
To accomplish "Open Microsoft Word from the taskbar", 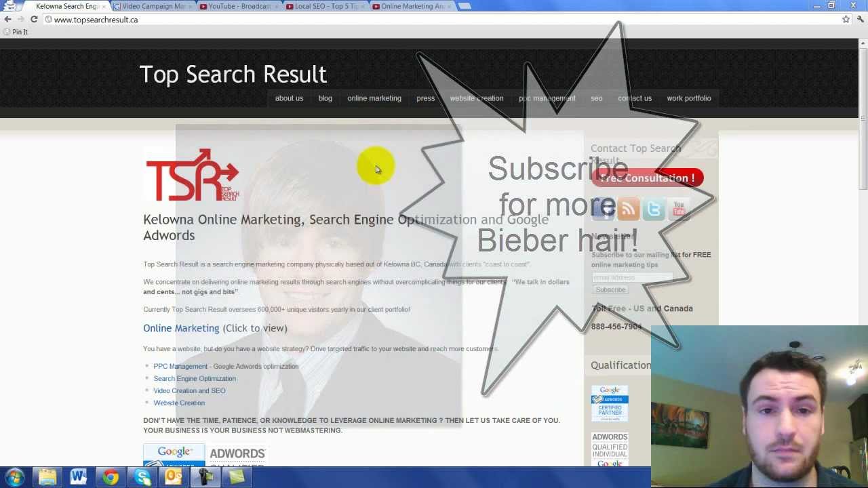I will (x=79, y=477).
